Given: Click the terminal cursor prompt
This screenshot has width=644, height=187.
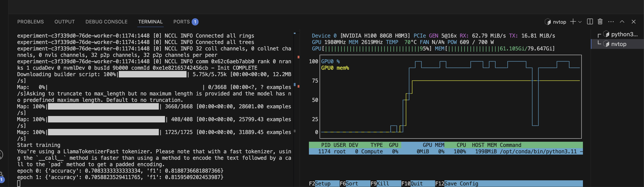Looking at the screenshot, I should pos(19,184).
